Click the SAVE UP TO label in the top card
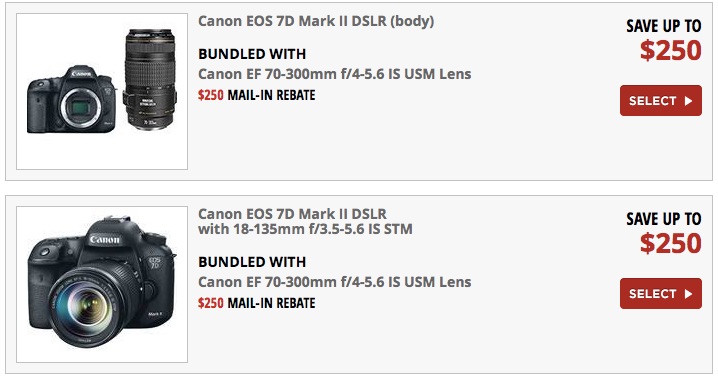The height and width of the screenshot is (381, 718). (x=664, y=26)
